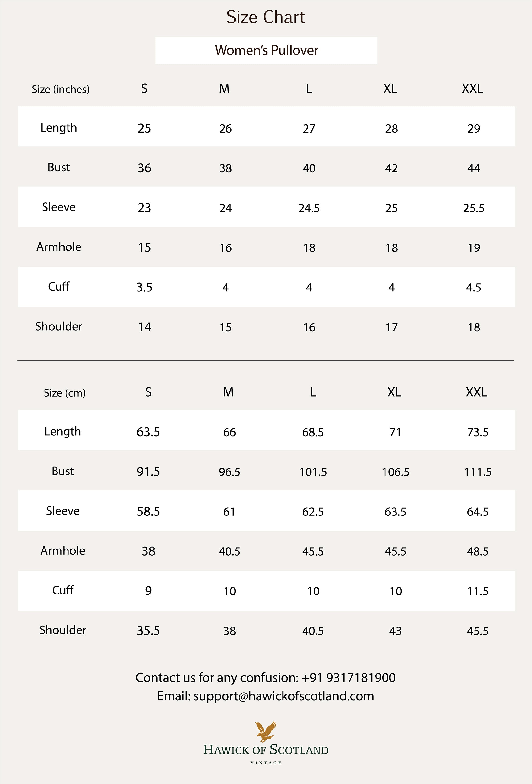Screen dimensions: 532x784
Task: Click the Size (cm) header label
Action: pyautogui.click(x=65, y=393)
